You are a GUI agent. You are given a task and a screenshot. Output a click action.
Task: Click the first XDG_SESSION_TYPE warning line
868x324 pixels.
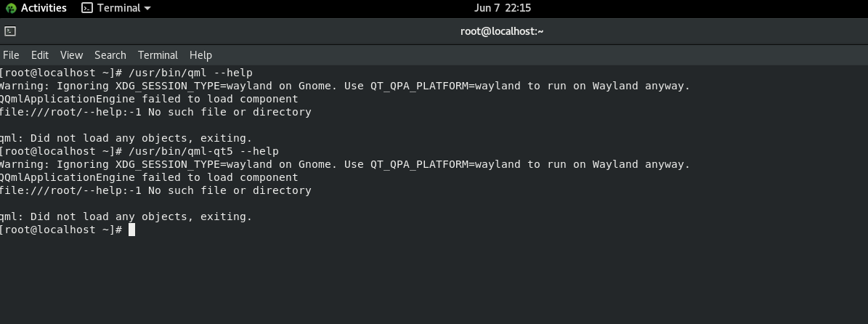(345, 86)
